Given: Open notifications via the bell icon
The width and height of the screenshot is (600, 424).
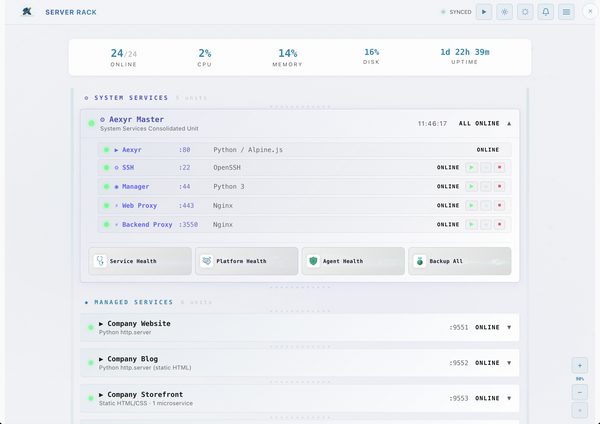Looking at the screenshot, I should point(546,12).
